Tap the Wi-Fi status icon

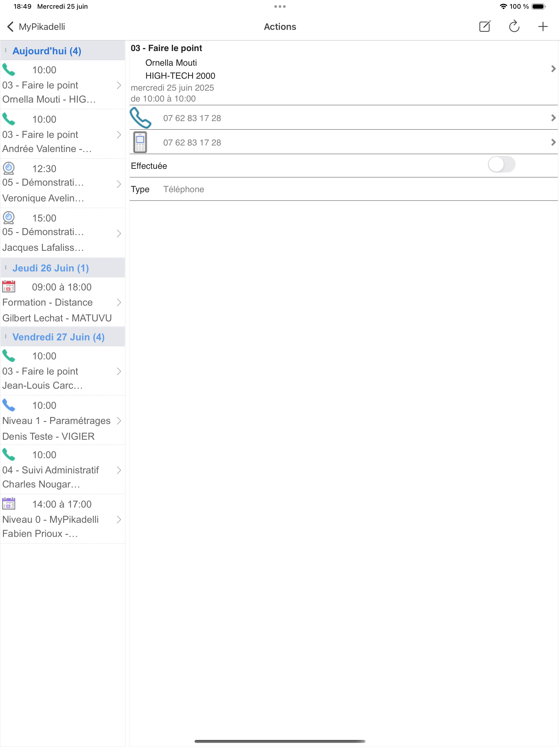(x=503, y=7)
